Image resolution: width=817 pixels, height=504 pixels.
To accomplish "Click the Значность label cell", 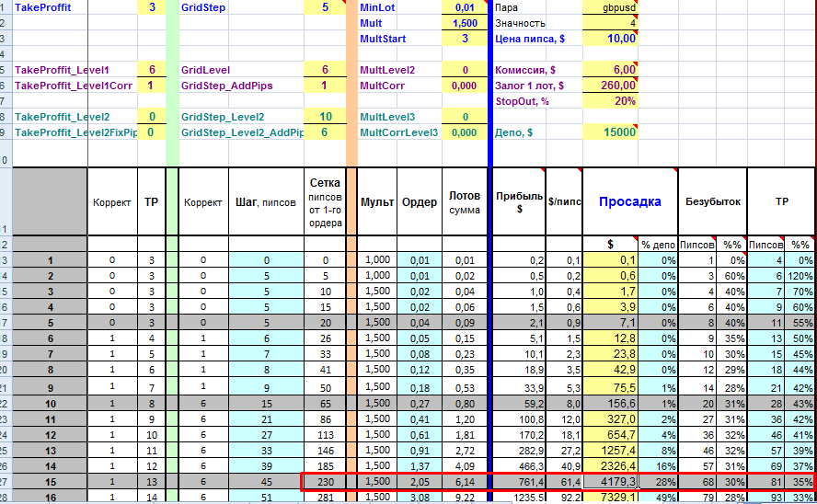I will (x=520, y=23).
